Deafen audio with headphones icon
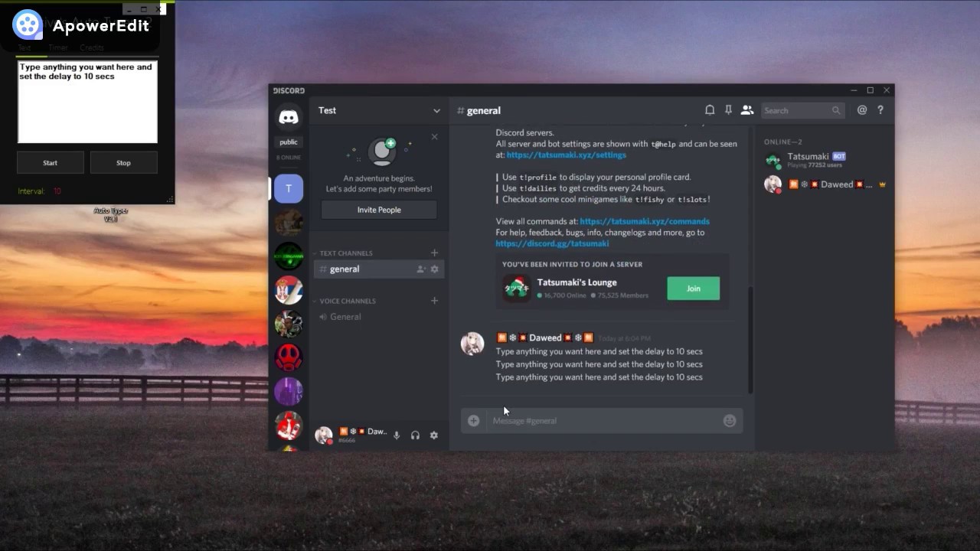Screen dimensions: 980x551 (415, 435)
